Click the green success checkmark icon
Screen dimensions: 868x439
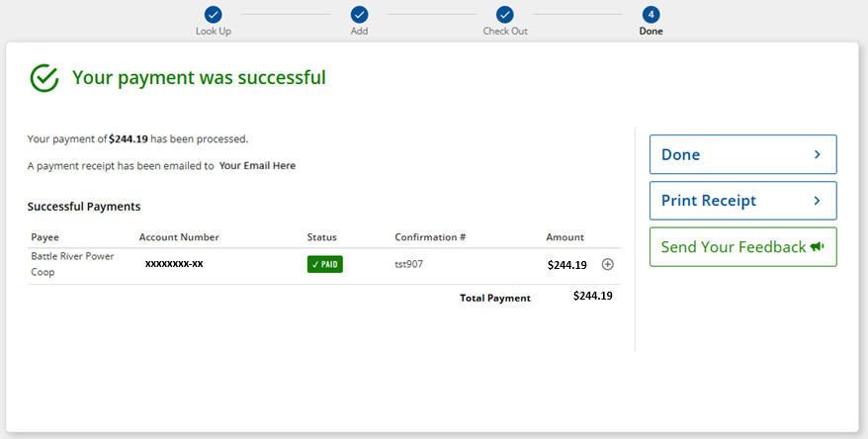tap(44, 78)
